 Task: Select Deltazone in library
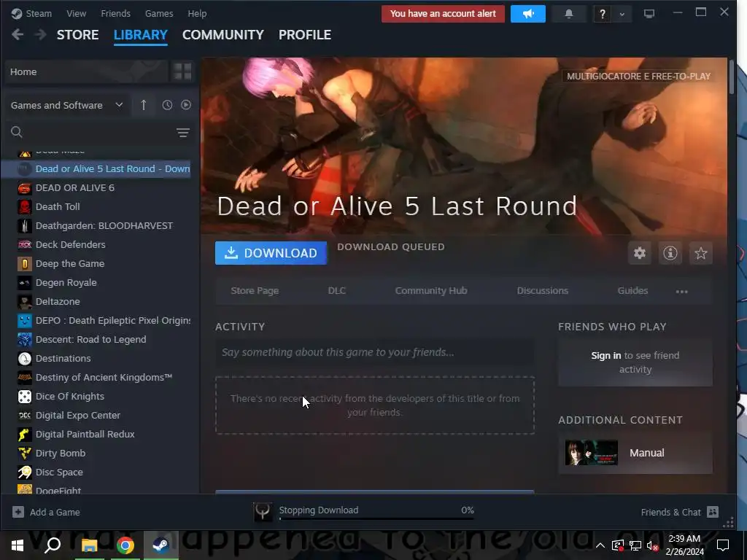96,302
